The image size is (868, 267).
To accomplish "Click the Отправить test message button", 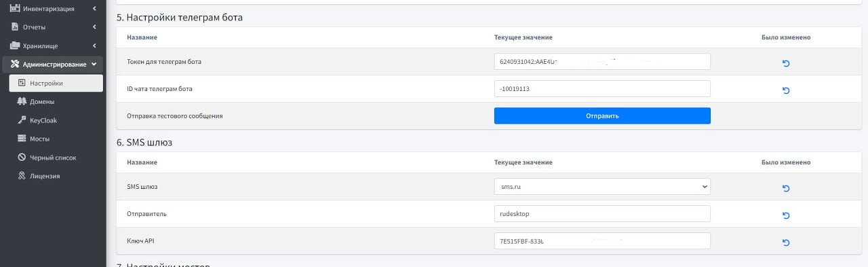I will tap(602, 116).
